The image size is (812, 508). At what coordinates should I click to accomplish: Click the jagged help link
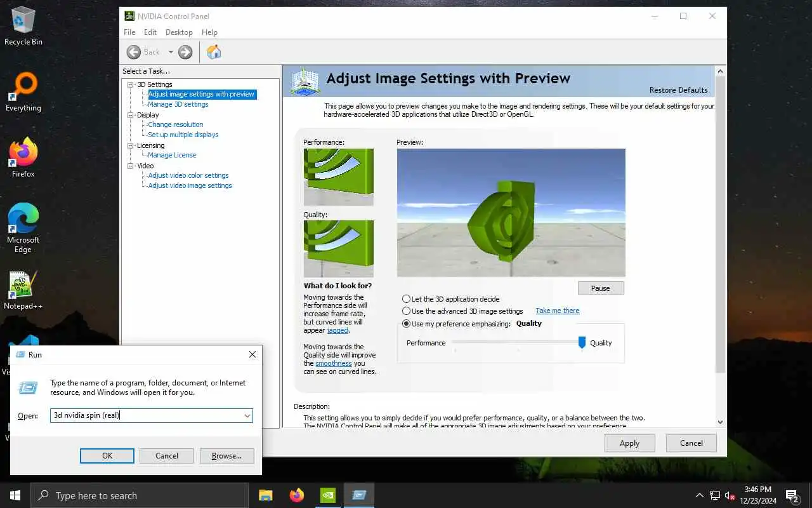(x=337, y=330)
